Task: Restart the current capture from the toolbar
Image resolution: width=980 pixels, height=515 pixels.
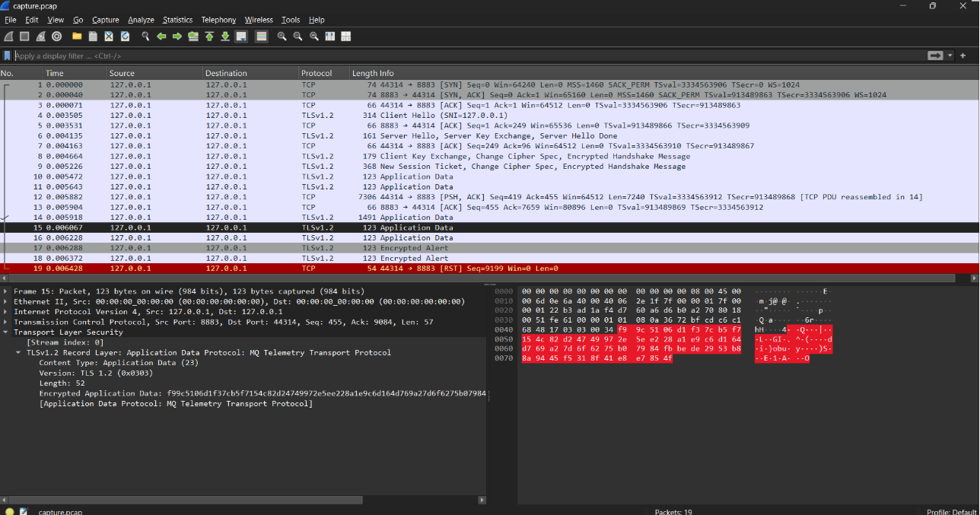Action: [40, 37]
